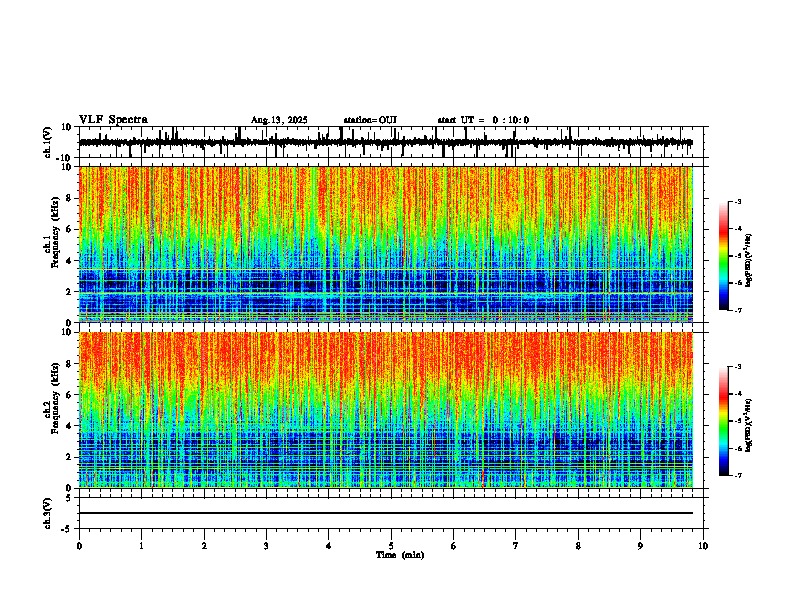Click the ch.2 color bar PSD units label
This screenshot has width=792, height=612.
[x=749, y=425]
